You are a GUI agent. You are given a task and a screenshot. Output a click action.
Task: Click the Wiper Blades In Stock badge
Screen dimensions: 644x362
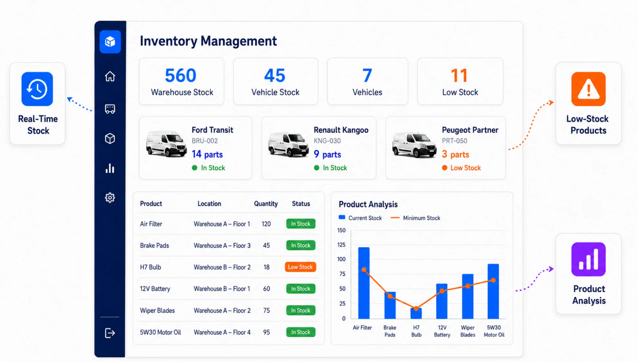pyautogui.click(x=301, y=311)
